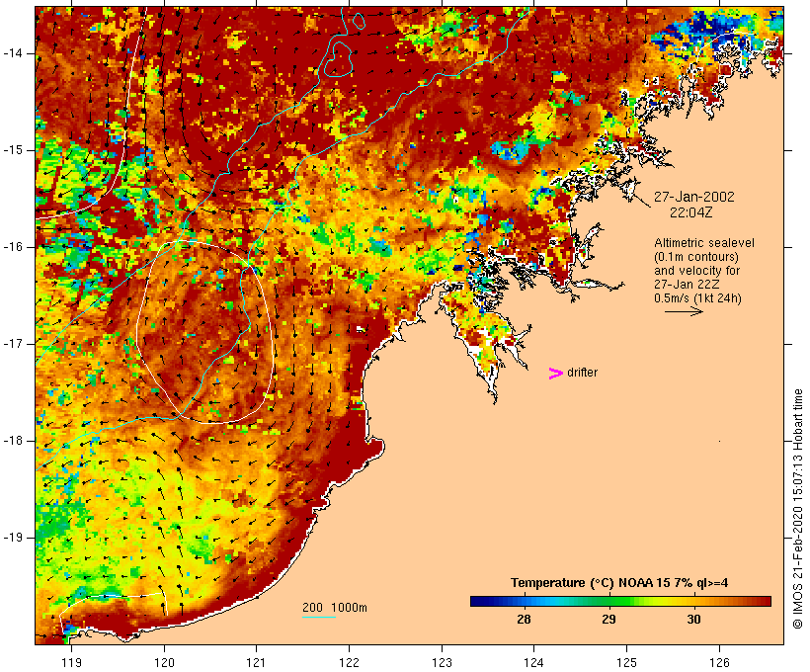
Task: Click the longitude label '126'
Action: coord(719,663)
